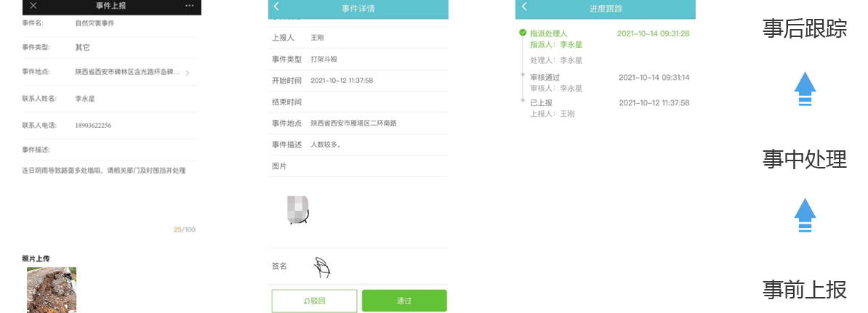
Task: Click the 联系人姓名 field 李永星
Action: [110, 99]
